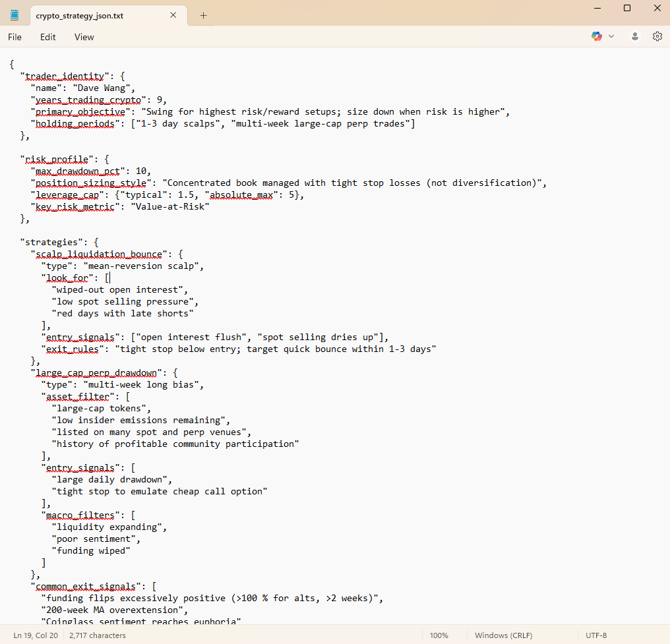Click the "absolute_max" key
Viewport: 670px width, 644px height.
pos(241,195)
